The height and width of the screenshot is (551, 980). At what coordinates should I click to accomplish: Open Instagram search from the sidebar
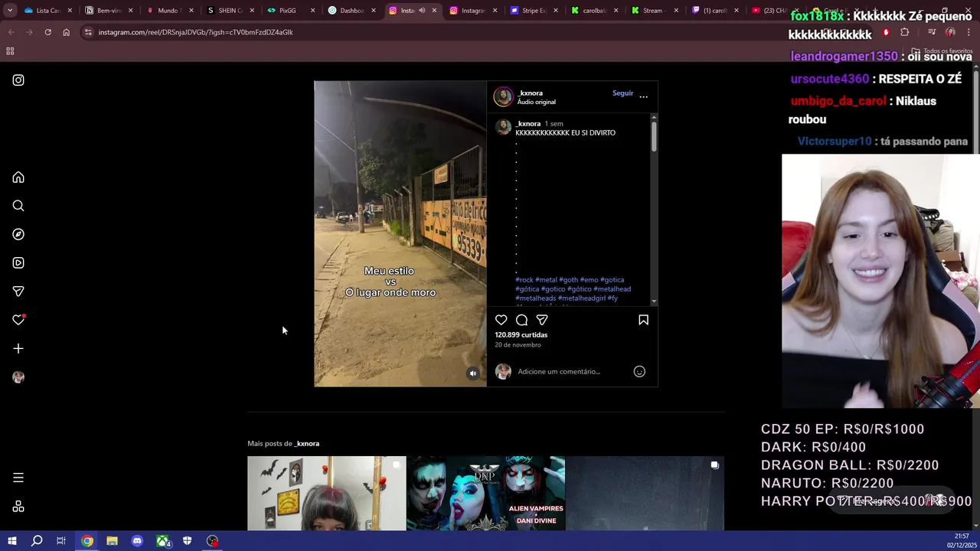[18, 206]
